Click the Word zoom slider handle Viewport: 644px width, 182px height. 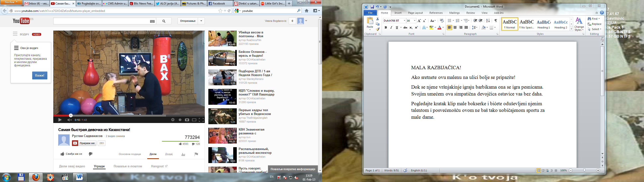(x=584, y=170)
